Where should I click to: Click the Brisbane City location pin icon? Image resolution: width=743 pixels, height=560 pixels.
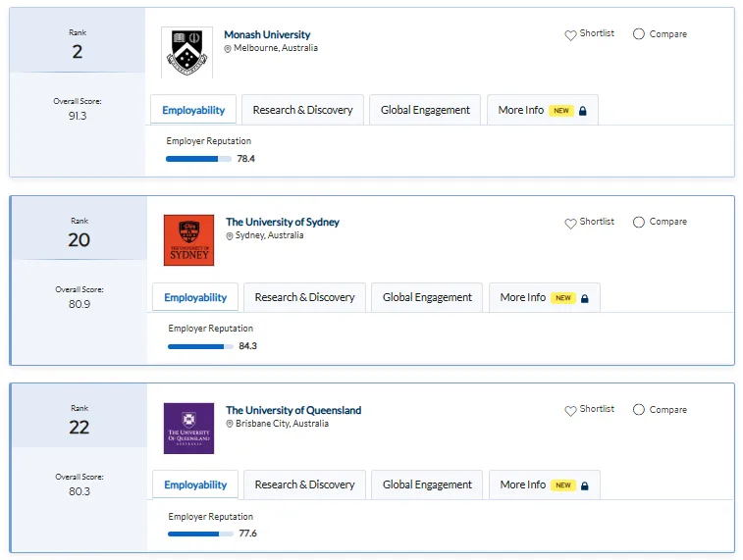pyautogui.click(x=230, y=424)
